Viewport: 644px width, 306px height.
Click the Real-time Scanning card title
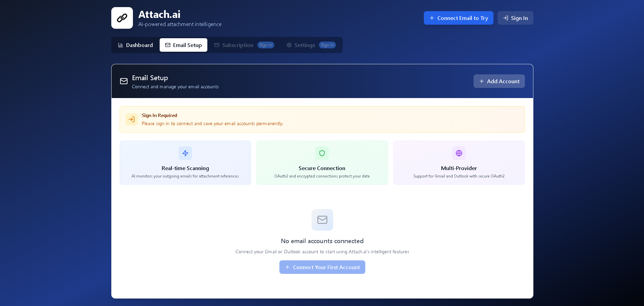click(x=185, y=168)
